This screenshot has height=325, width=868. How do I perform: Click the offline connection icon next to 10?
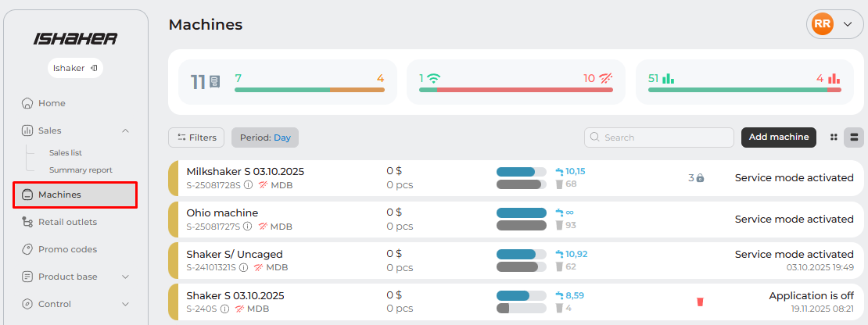[x=606, y=79]
